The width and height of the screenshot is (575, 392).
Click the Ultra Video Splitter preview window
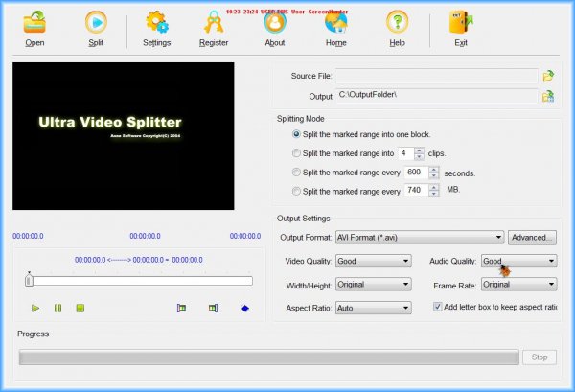point(124,136)
